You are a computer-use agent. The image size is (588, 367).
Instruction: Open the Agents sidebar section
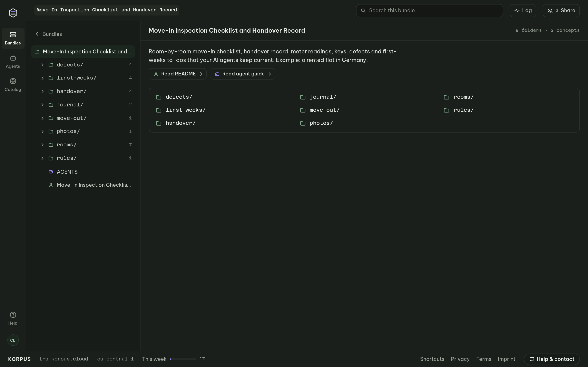pyautogui.click(x=13, y=62)
